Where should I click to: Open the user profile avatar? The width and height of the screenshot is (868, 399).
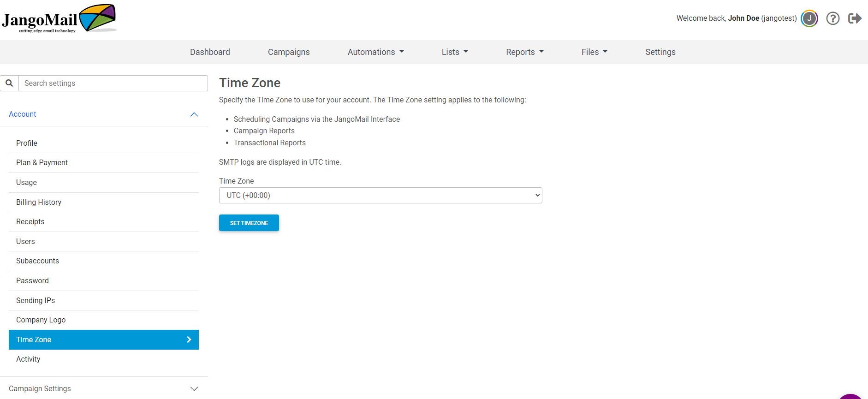tap(809, 18)
